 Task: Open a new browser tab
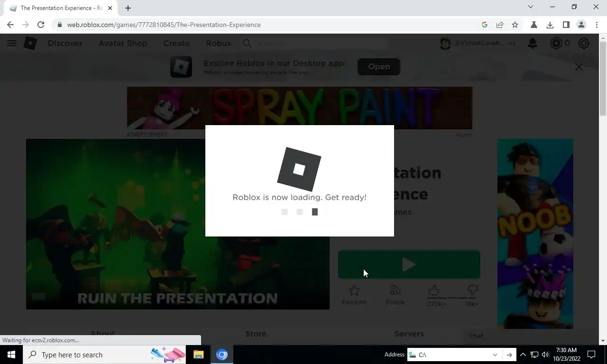coord(128,8)
